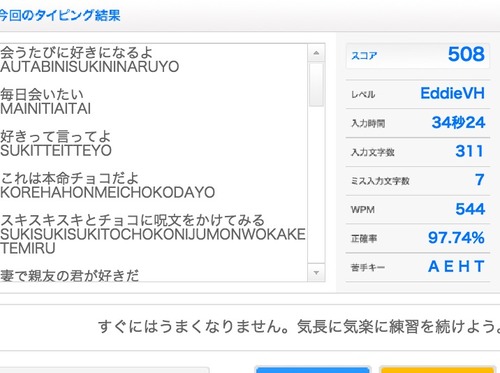Click the heading 今回のタイピング結果
Screen dimensions: 500x373
point(60,15)
